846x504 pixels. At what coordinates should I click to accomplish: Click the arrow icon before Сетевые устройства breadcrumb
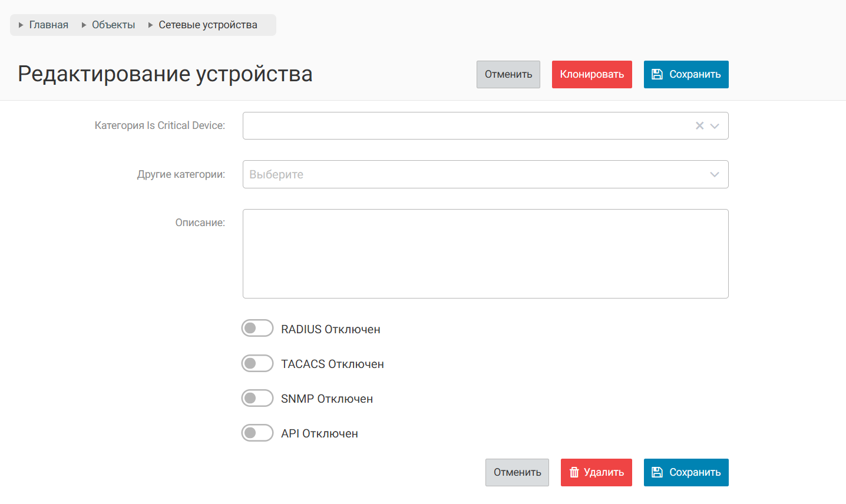point(151,25)
